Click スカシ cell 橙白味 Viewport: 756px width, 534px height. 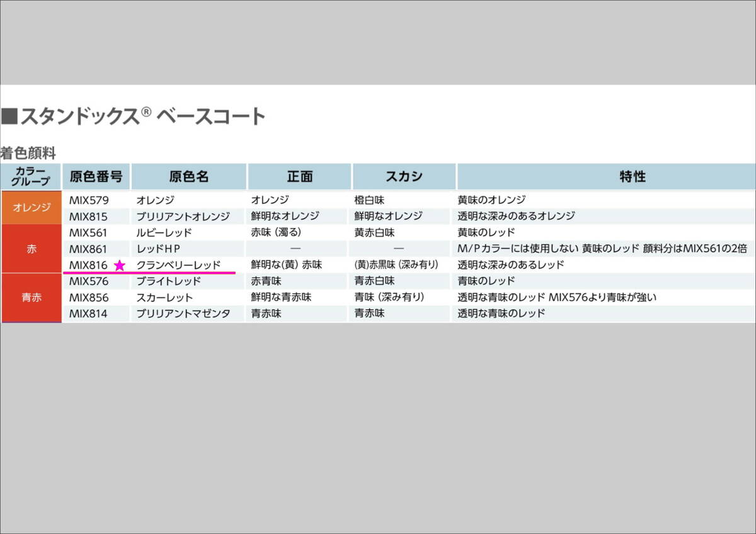pyautogui.click(x=369, y=200)
